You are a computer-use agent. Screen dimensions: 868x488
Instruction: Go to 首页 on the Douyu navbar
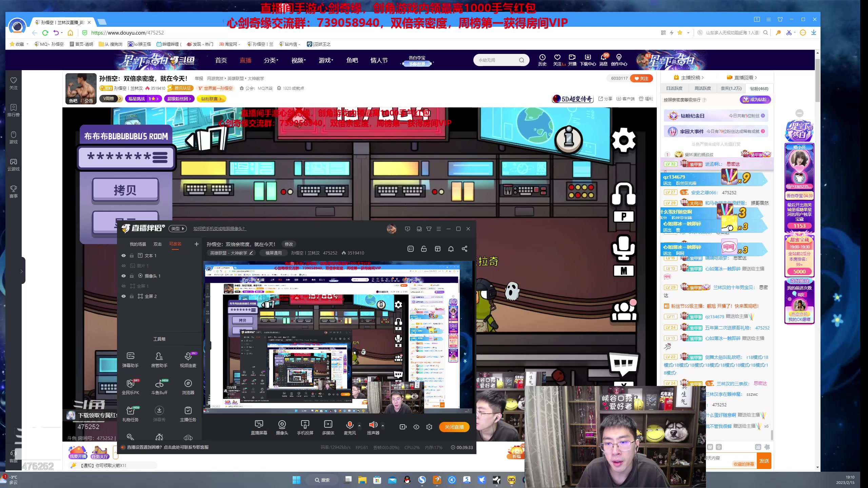(221, 60)
